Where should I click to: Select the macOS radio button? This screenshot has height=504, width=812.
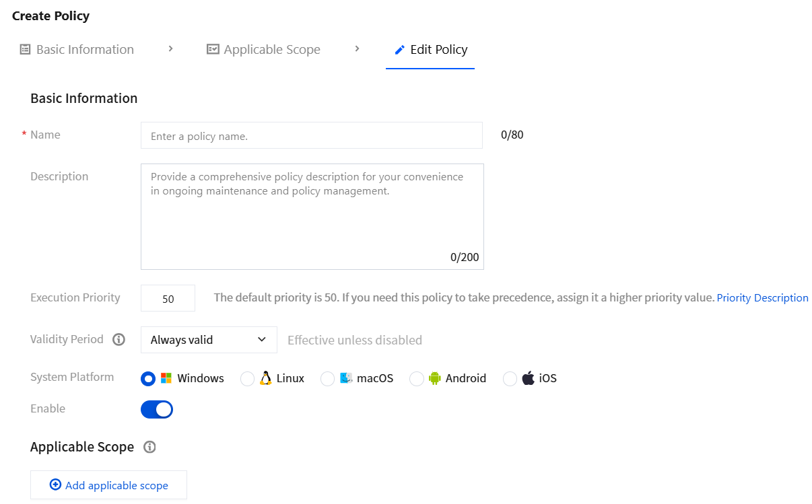pos(327,379)
